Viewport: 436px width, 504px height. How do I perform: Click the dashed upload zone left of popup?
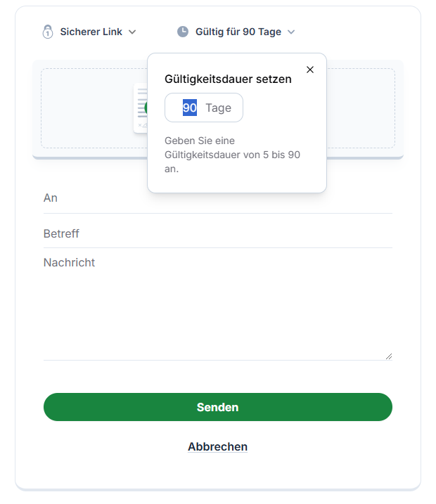(94, 108)
